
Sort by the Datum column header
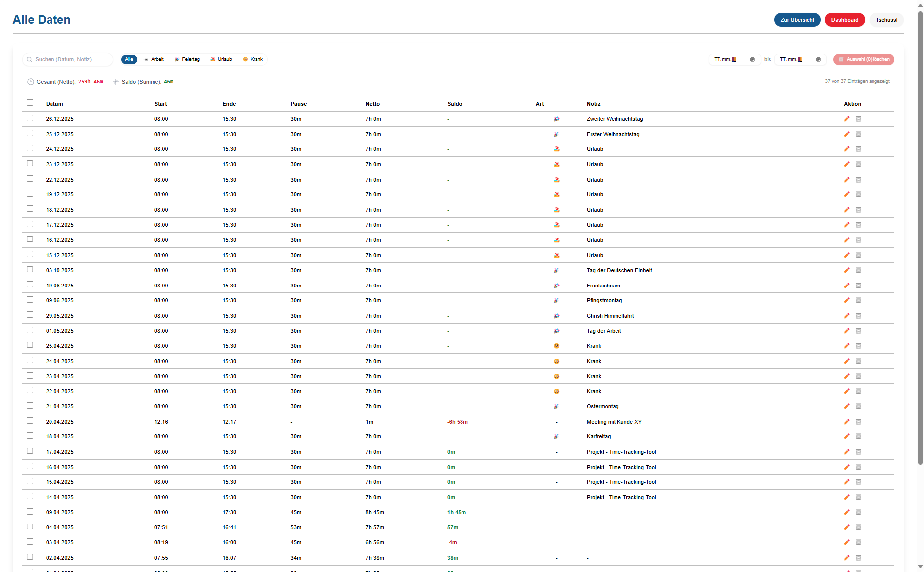point(54,104)
